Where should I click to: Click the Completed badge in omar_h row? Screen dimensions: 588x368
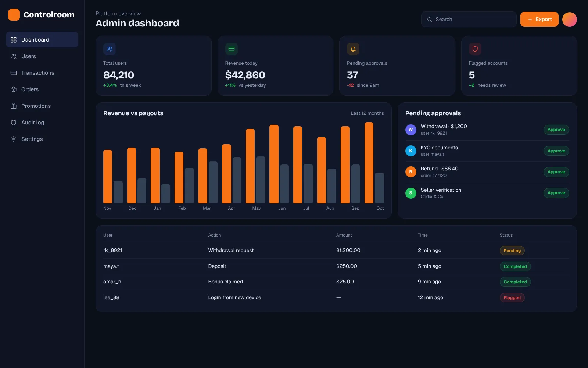(x=515, y=282)
